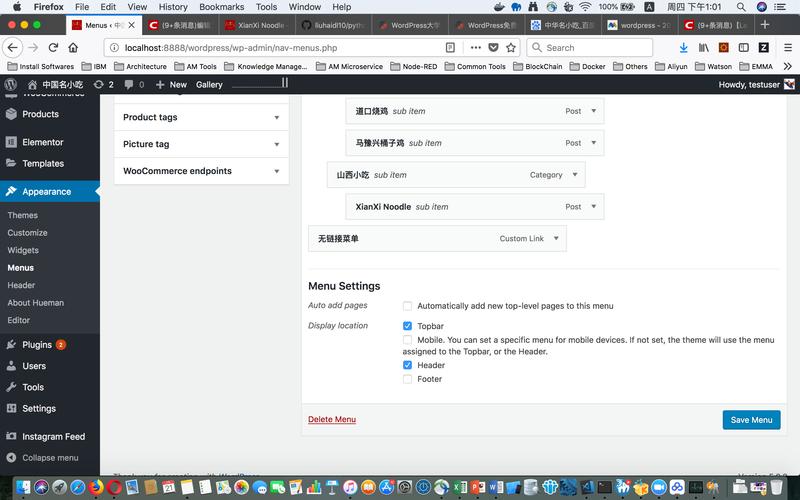Open the Bookmarks menu in Firefox
Image resolution: width=800 pixels, height=500 pixels.
click(220, 7)
